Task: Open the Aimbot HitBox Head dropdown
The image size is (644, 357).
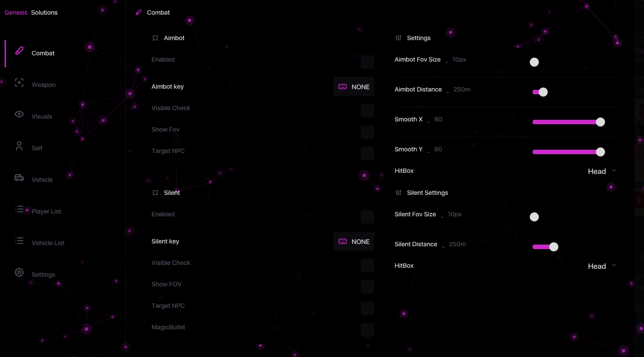Action: pyautogui.click(x=602, y=171)
